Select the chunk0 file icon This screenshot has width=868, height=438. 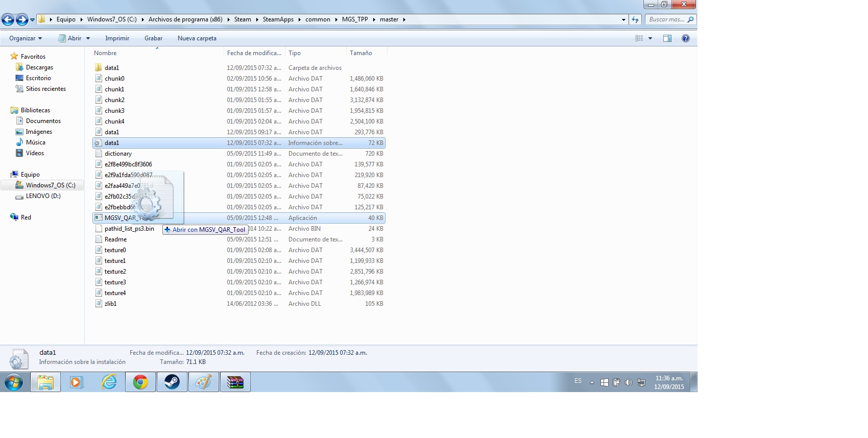(x=99, y=79)
